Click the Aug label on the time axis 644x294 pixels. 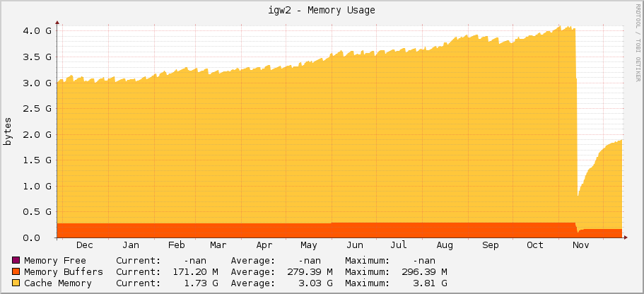[x=445, y=245]
